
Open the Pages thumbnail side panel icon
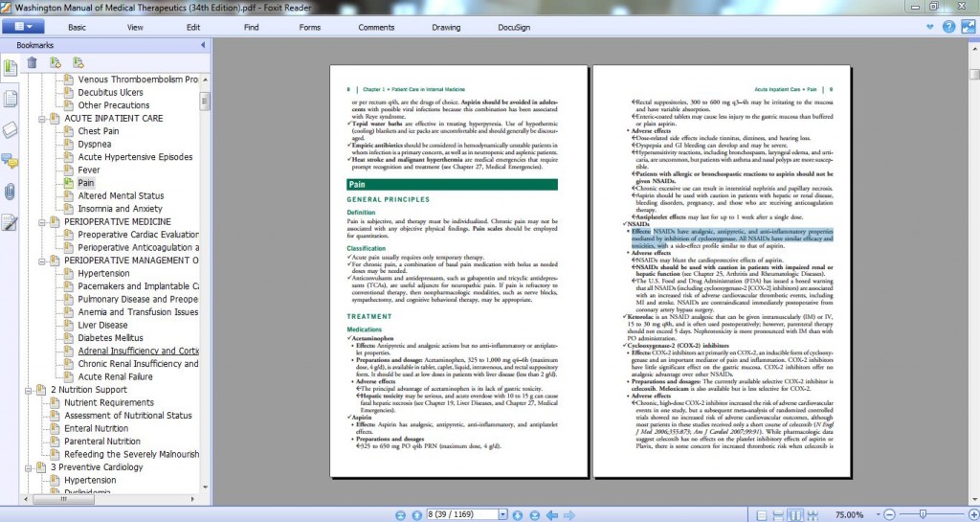point(10,99)
